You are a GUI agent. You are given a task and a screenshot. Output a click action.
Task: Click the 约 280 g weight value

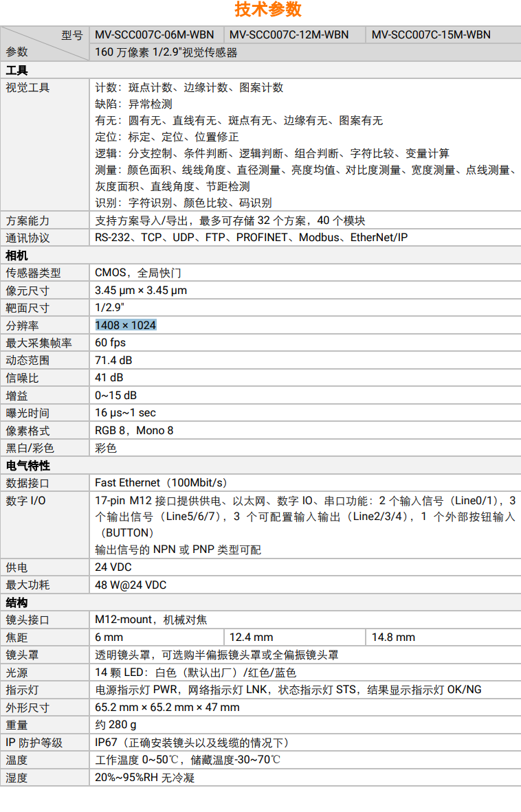115,725
